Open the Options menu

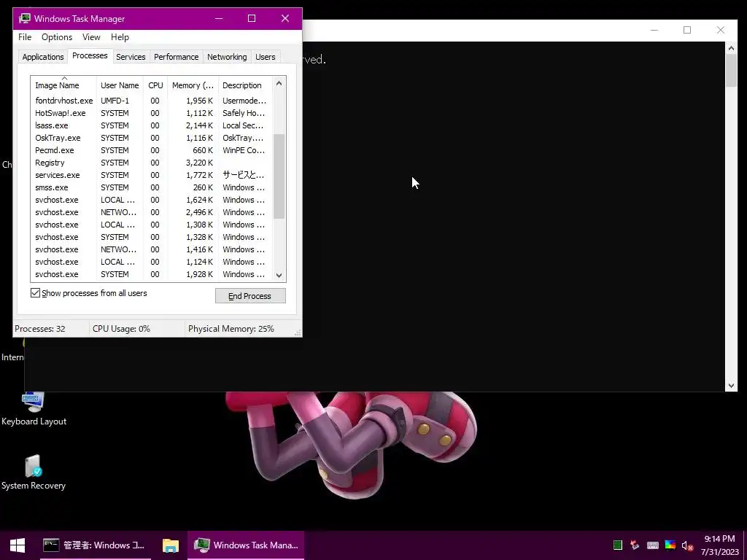[x=57, y=37]
